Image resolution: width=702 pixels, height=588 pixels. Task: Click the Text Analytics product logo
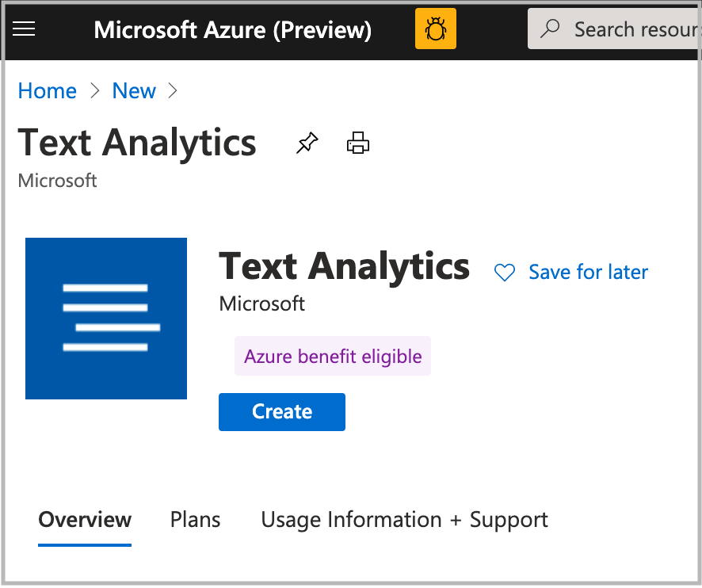[106, 319]
